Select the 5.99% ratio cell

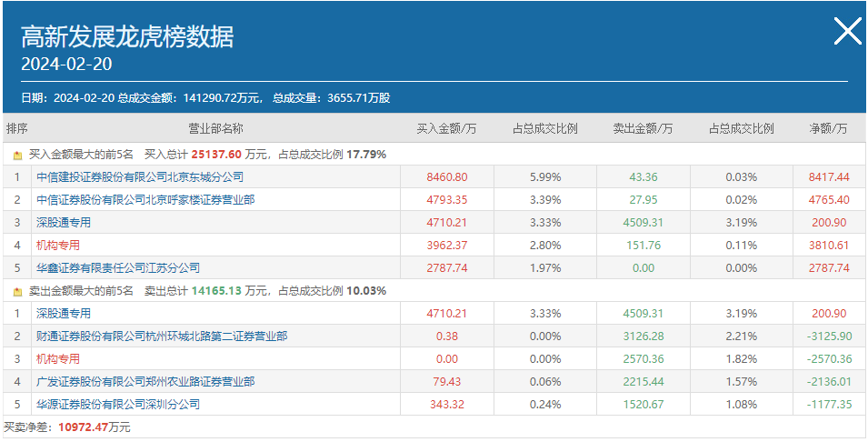(x=545, y=177)
